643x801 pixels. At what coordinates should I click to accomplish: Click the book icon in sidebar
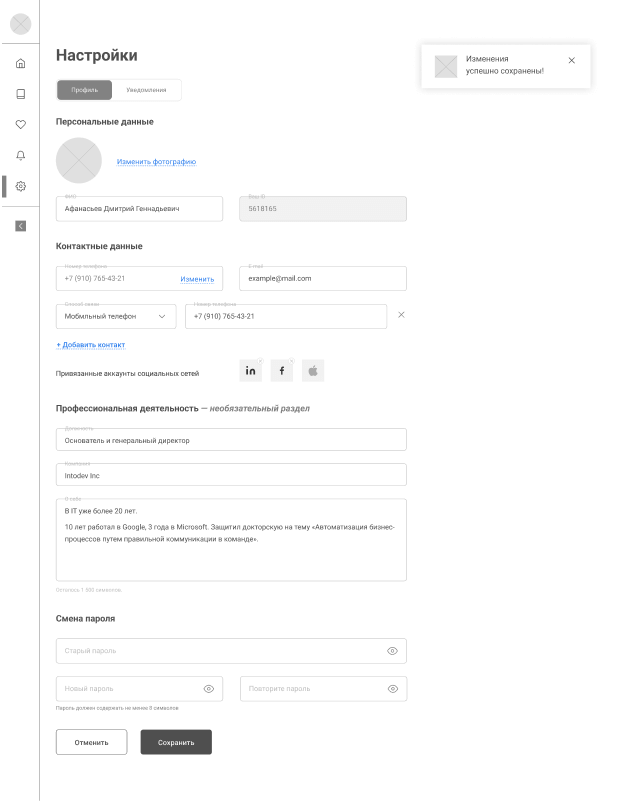(21, 94)
